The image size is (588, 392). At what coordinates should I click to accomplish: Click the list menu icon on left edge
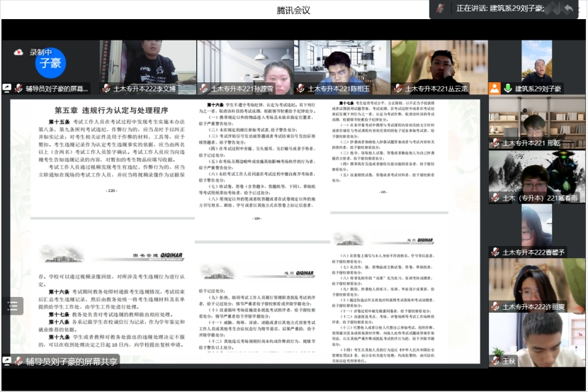click(x=11, y=306)
